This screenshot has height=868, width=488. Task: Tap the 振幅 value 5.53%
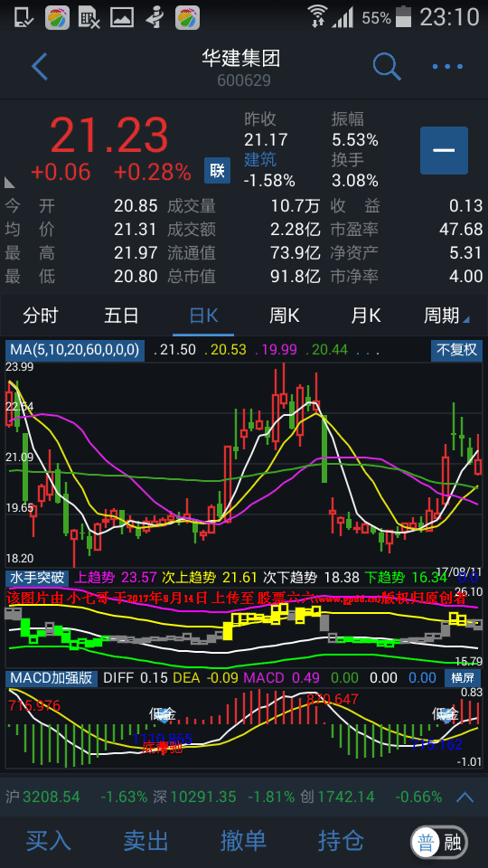pyautogui.click(x=354, y=140)
